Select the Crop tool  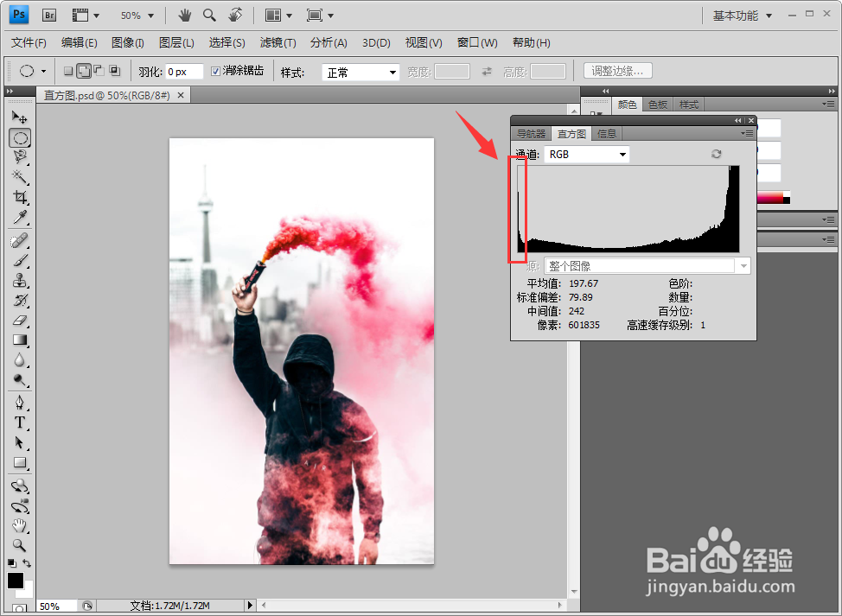[x=20, y=197]
